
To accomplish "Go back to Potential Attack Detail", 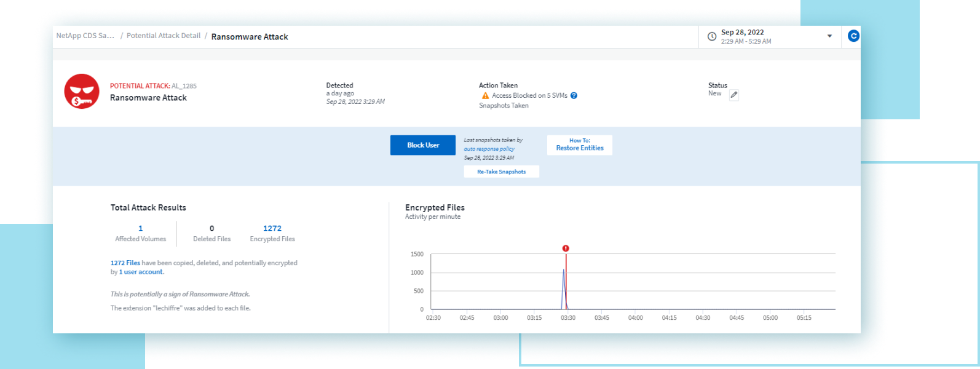I will [x=164, y=36].
